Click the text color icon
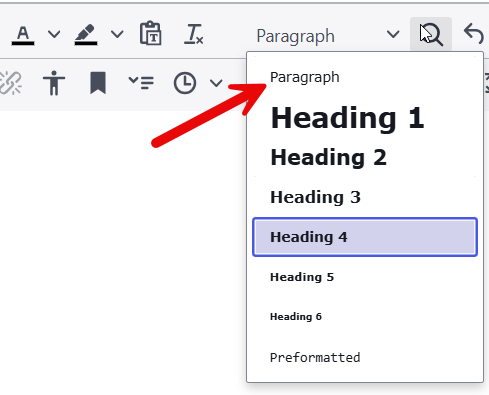This screenshot has width=489, height=395. [23, 35]
